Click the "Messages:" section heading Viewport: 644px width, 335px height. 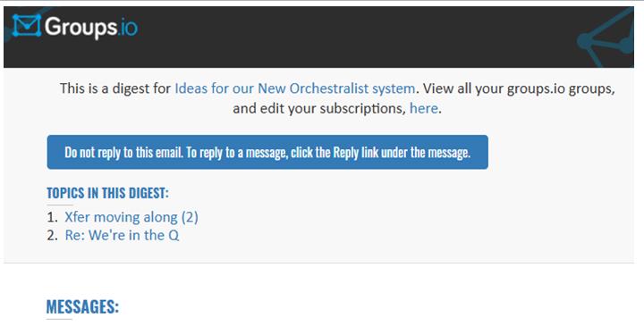pyautogui.click(x=82, y=306)
